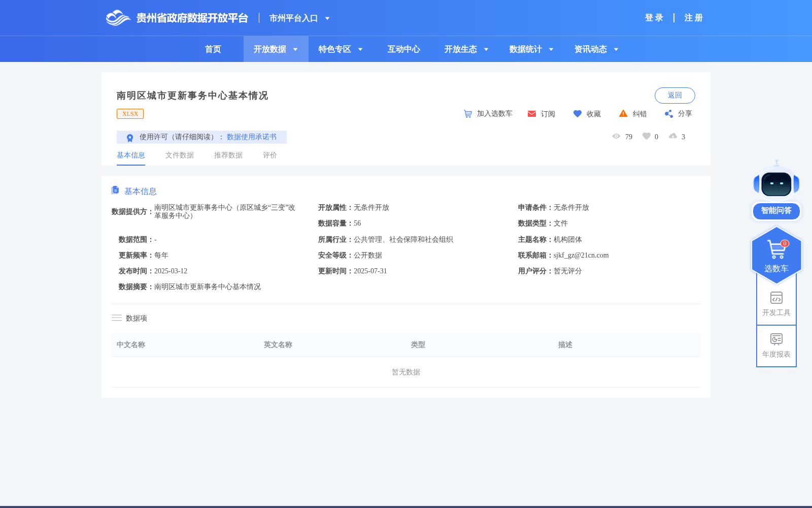This screenshot has width=812, height=508.
Task: Open 开发工具 in the side panel
Action: [776, 304]
